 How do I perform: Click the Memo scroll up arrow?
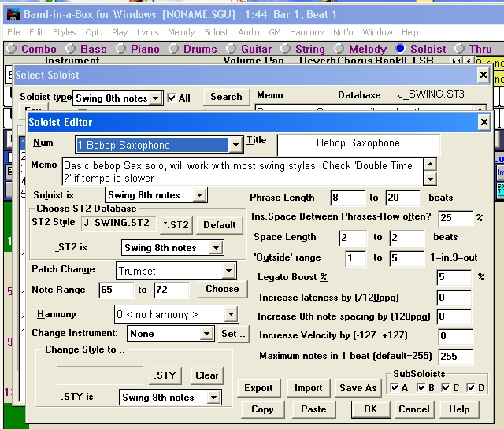[x=430, y=165]
